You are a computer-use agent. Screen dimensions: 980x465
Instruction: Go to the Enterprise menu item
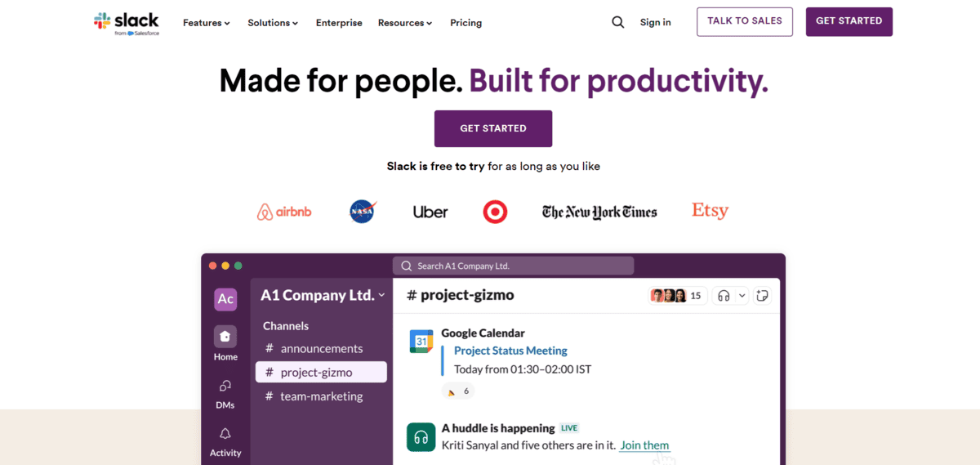pos(339,23)
